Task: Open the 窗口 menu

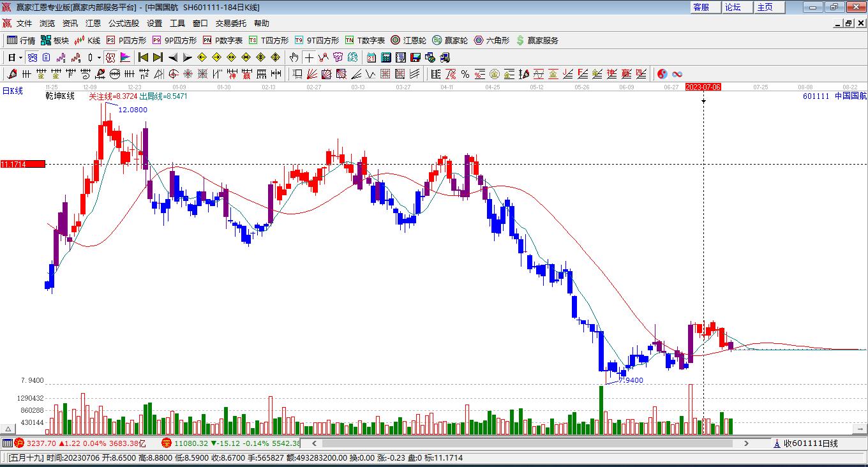Action: [200, 24]
